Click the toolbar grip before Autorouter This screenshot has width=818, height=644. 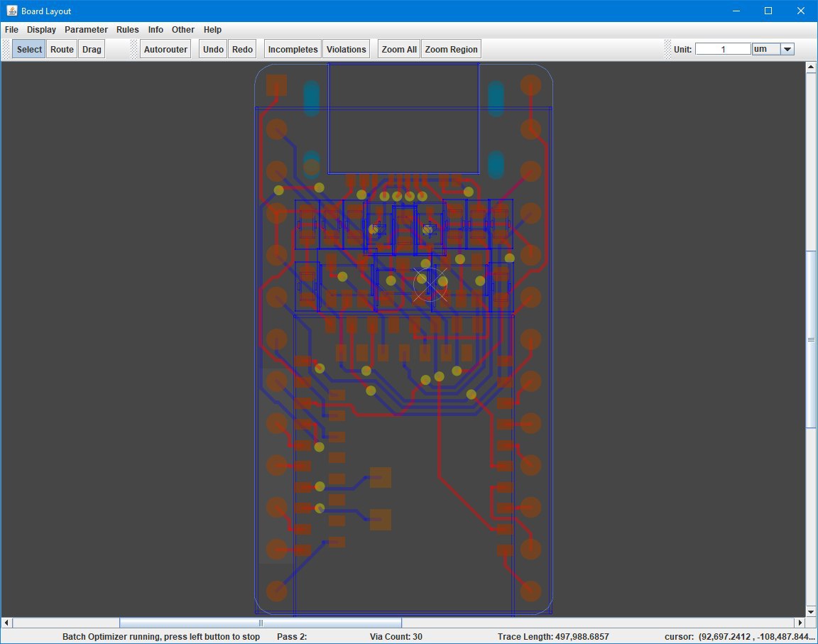point(133,49)
